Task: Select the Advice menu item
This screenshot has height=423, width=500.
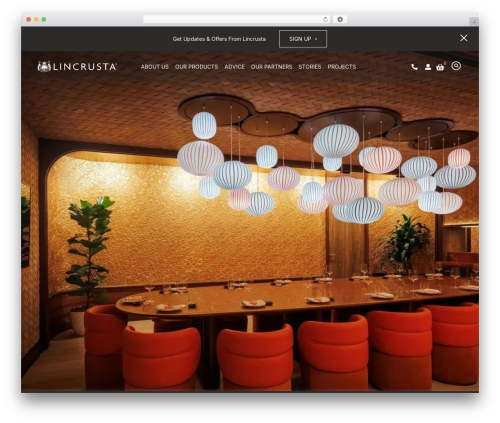Action: click(234, 67)
